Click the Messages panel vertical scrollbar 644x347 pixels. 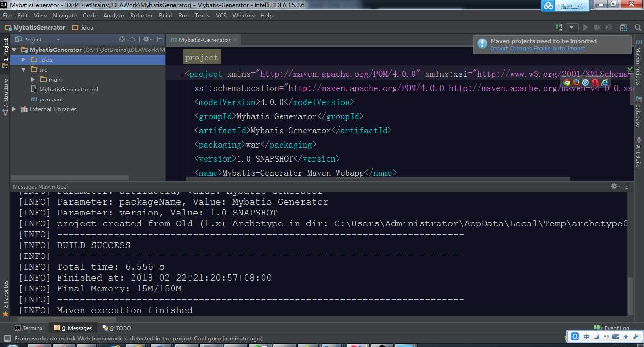click(630, 296)
